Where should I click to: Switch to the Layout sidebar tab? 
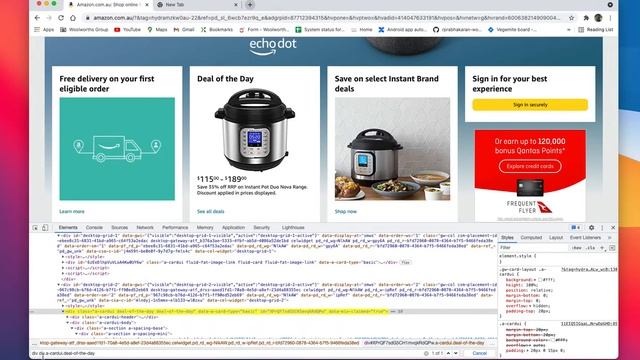point(556,238)
